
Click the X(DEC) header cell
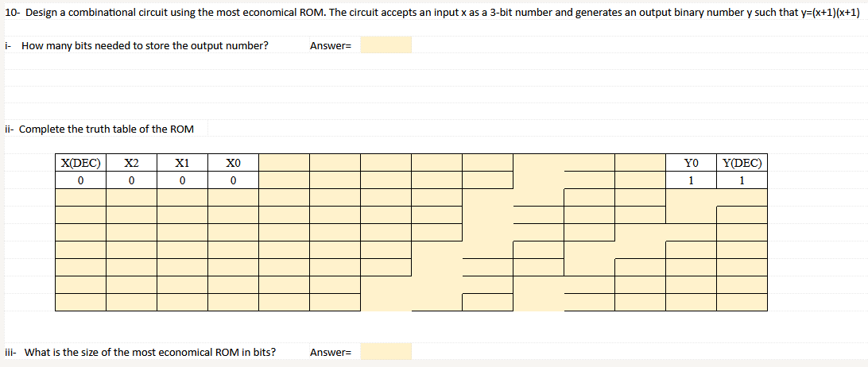[81, 164]
